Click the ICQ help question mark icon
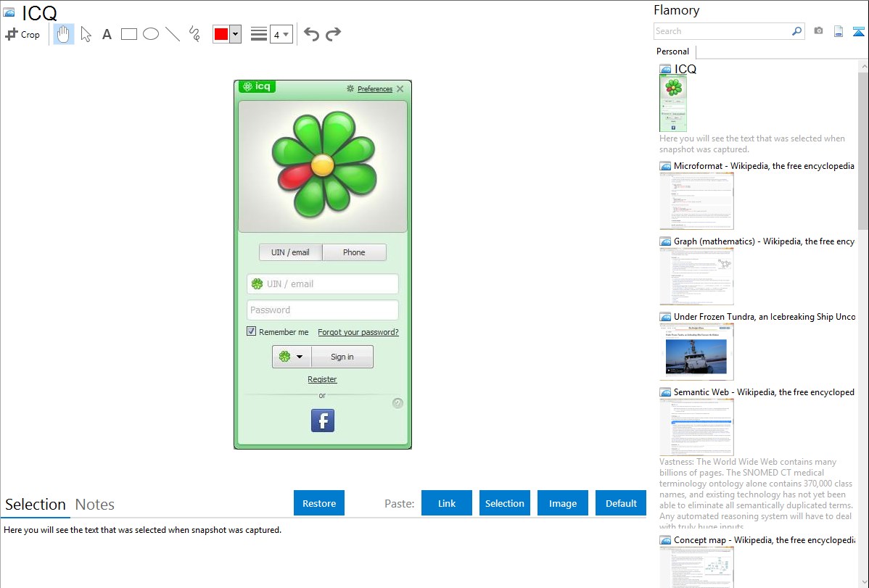This screenshot has height=588, width=869. (x=398, y=403)
